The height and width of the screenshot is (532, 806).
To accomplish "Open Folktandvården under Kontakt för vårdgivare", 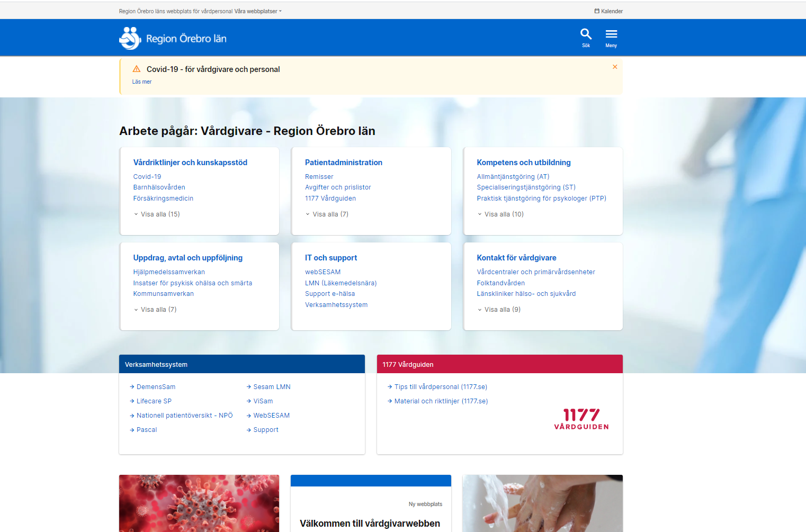I will (501, 283).
